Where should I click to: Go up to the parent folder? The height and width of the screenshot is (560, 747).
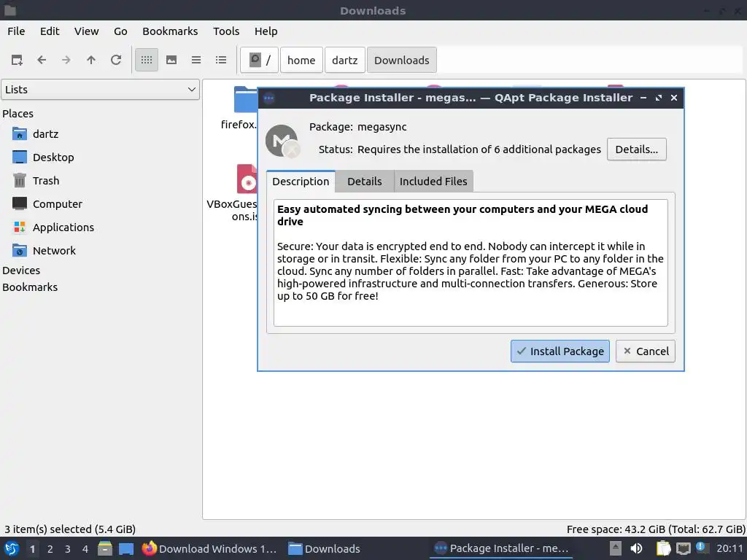coord(91,60)
